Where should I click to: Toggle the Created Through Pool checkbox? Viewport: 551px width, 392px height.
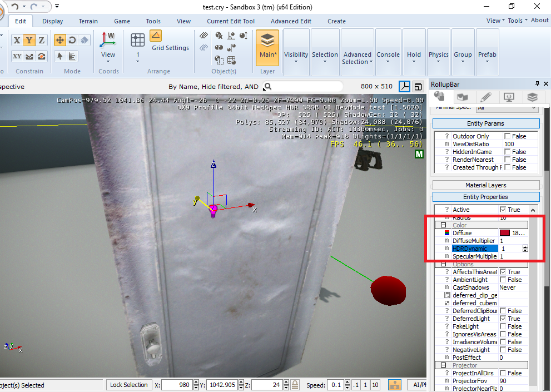coord(507,167)
